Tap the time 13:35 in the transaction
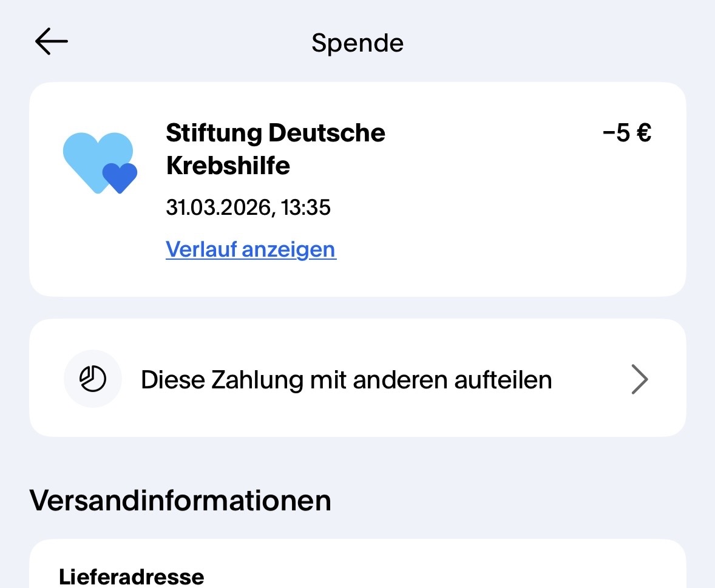The height and width of the screenshot is (588, 715). [306, 208]
